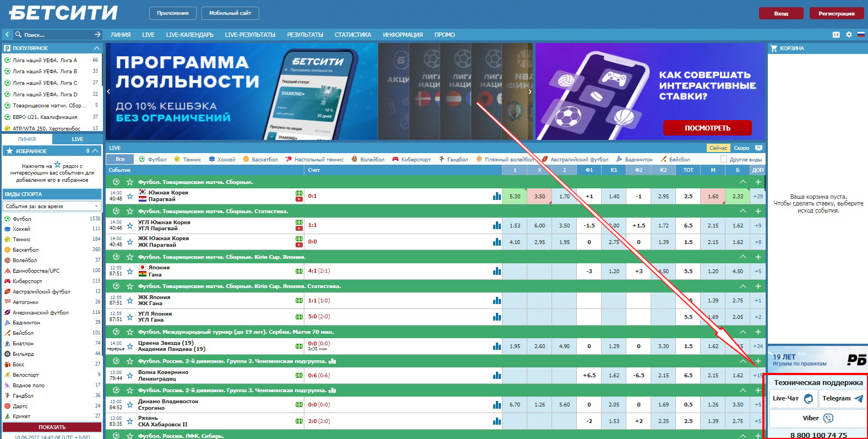The width and height of the screenshot is (868, 439).
Task: Click the Вход login button
Action: (x=780, y=13)
